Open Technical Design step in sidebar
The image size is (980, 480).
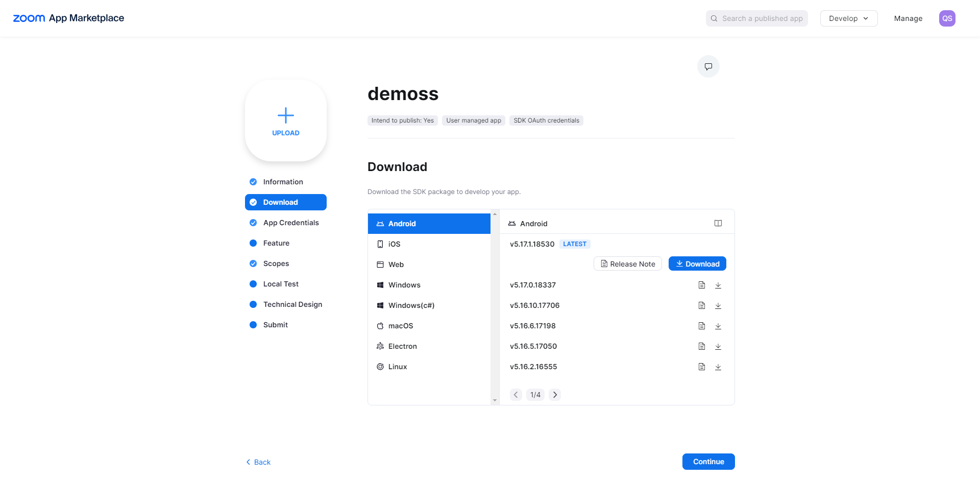point(292,304)
